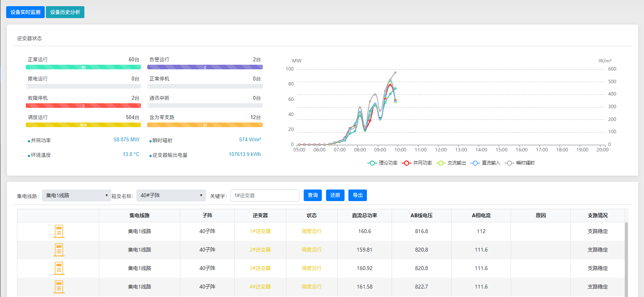Screen dimensions: 644x297
Task: Open the 1#逆变器 link
Action: click(x=260, y=231)
